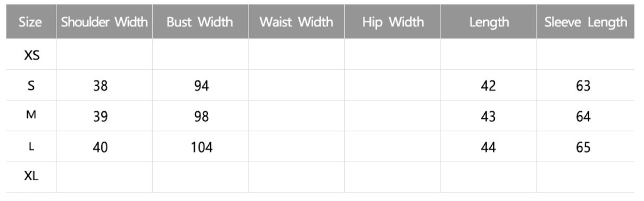This screenshot has height=201, width=644.
Task: Select the XS size row label
Action: (x=31, y=55)
